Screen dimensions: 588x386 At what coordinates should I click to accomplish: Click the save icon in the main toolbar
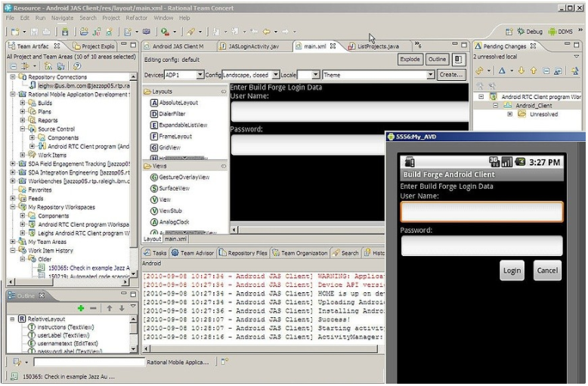click(x=34, y=32)
